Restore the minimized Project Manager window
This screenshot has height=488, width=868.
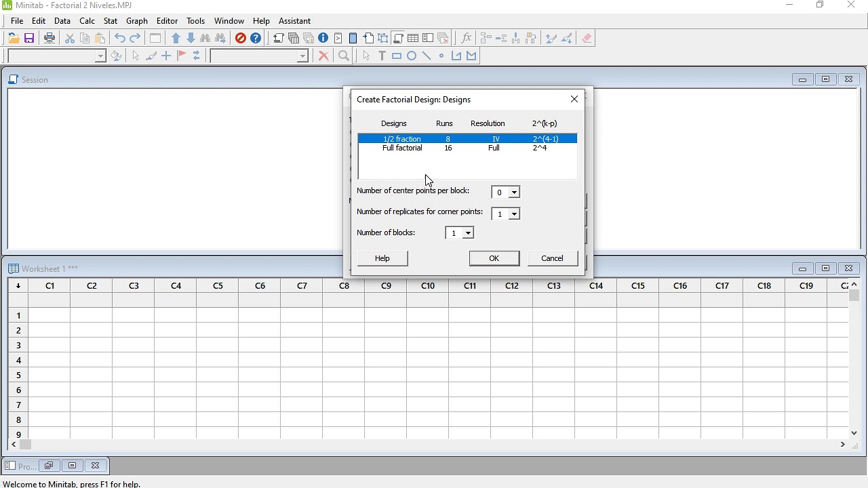pyautogui.click(x=49, y=466)
